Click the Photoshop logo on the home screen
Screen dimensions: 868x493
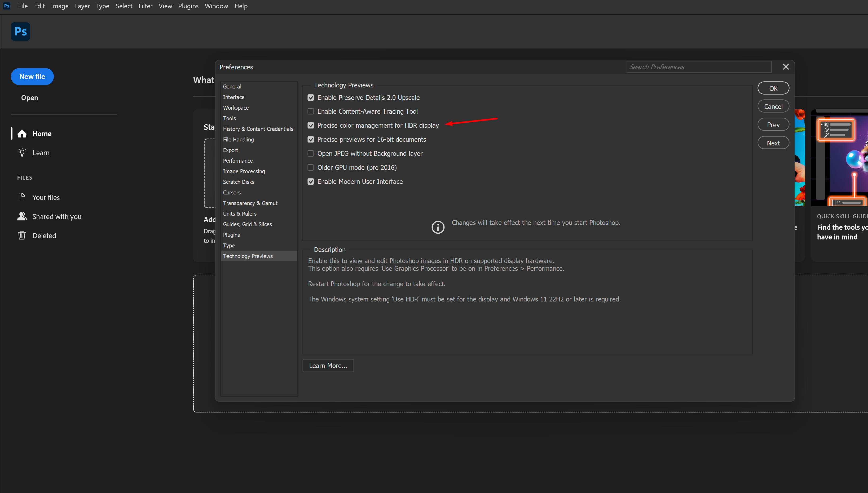[20, 32]
